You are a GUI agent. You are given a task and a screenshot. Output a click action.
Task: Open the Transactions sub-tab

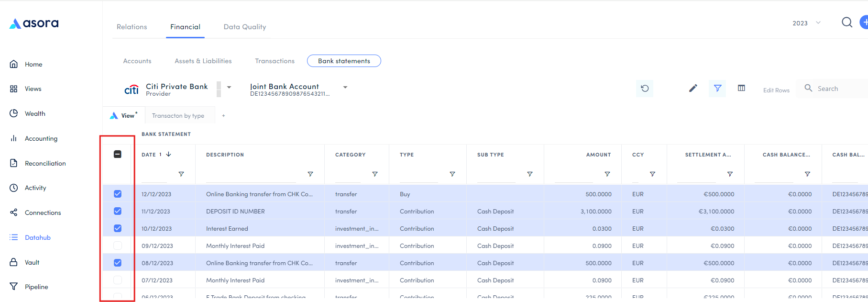[x=275, y=61]
